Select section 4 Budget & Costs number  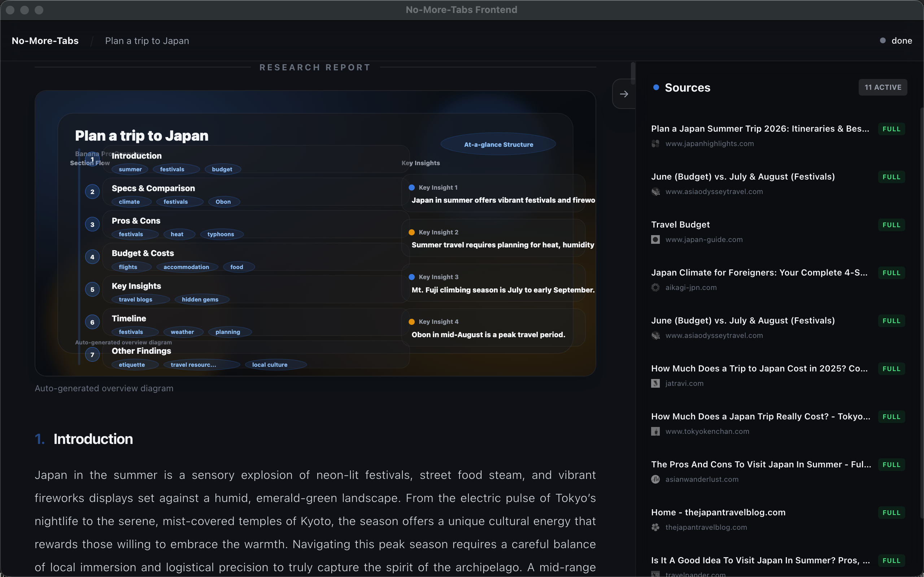(92, 257)
